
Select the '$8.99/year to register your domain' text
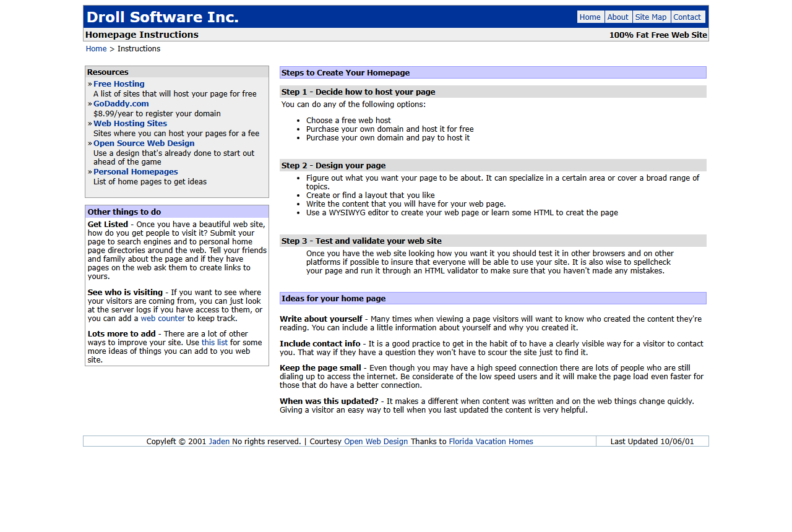[157, 114]
